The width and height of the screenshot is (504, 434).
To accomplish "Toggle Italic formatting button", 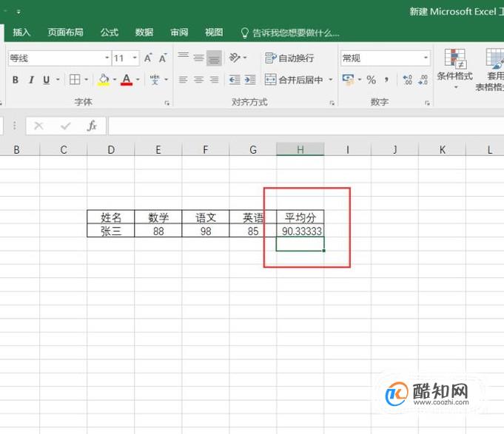I will coord(31,80).
